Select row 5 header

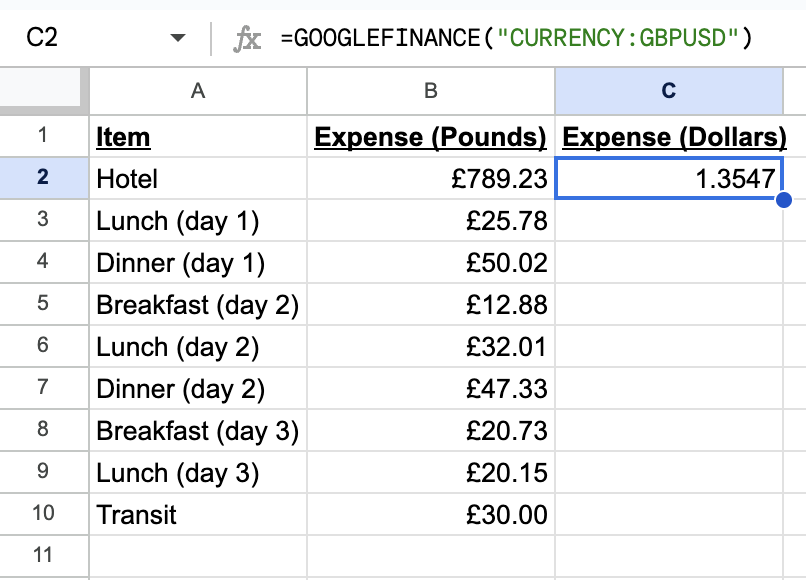pos(44,303)
